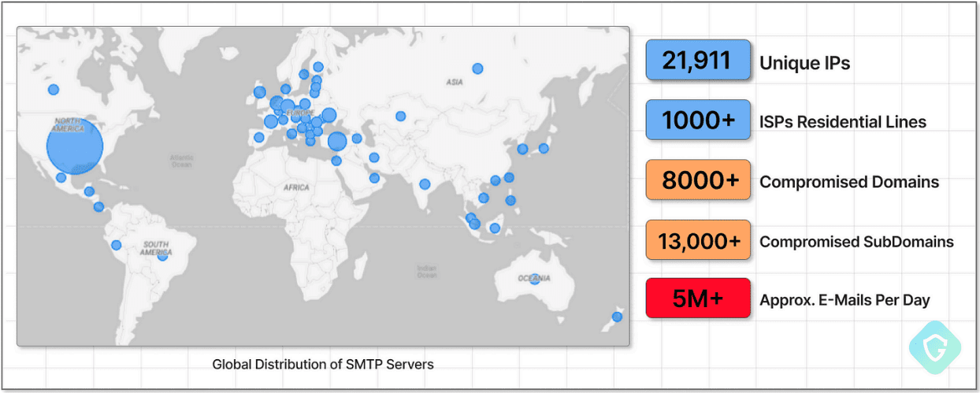The width and height of the screenshot is (980, 393).
Task: Click the blue marker in Oceania Australia
Action: [x=535, y=279]
